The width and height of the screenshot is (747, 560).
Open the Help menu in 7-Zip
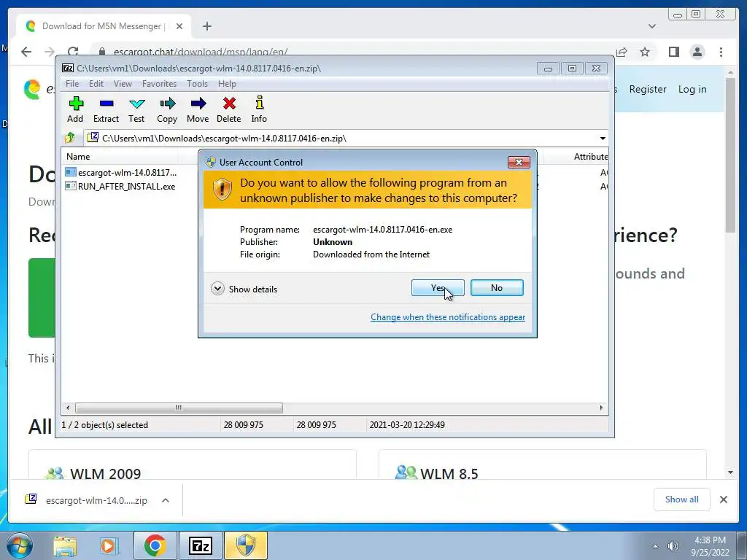228,84
